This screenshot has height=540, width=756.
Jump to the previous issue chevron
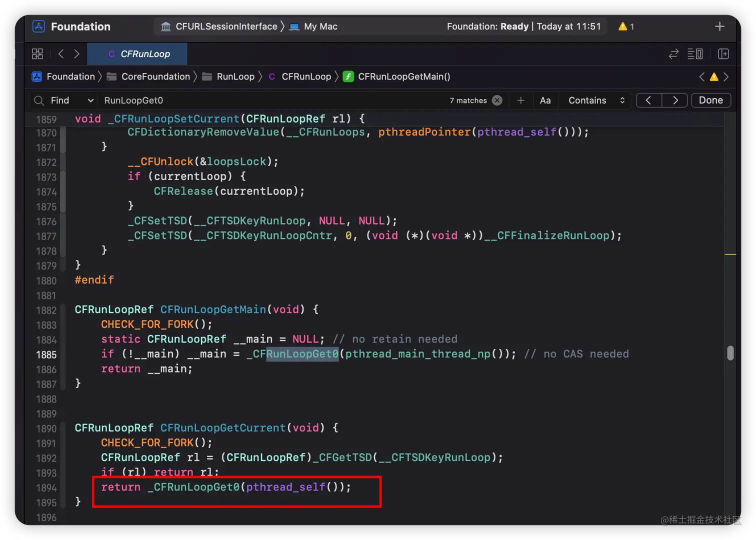pyautogui.click(x=702, y=76)
